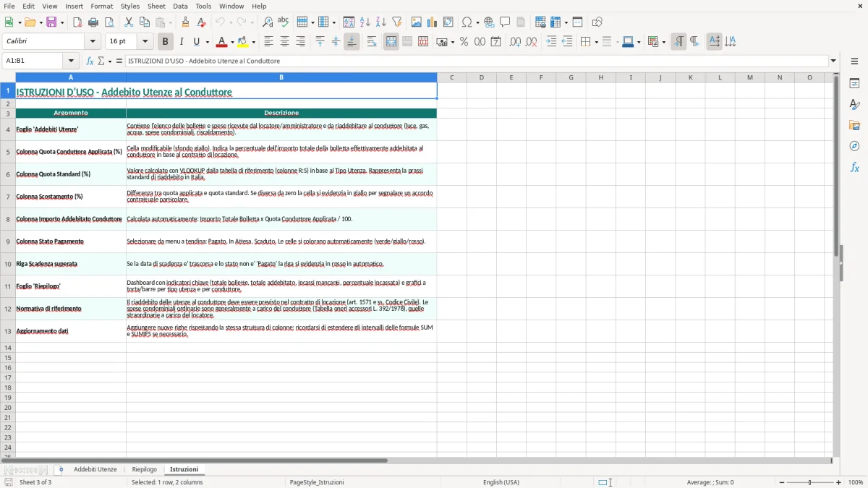Open the Function Wizard
This screenshot has width=868, height=488.
pos(90,61)
